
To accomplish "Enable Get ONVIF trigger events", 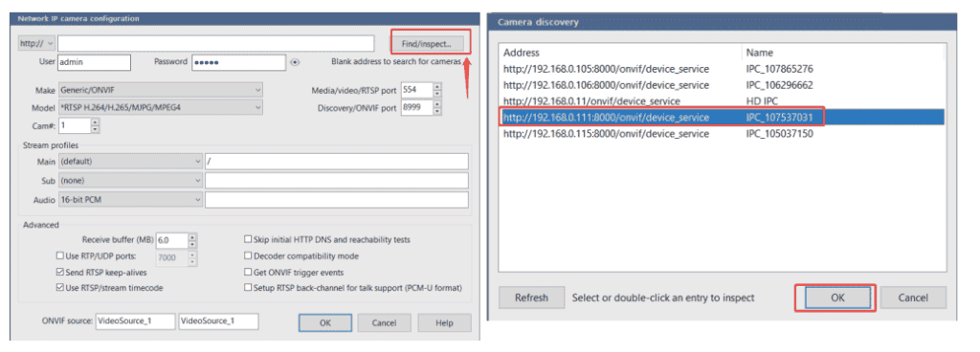I will [248, 273].
